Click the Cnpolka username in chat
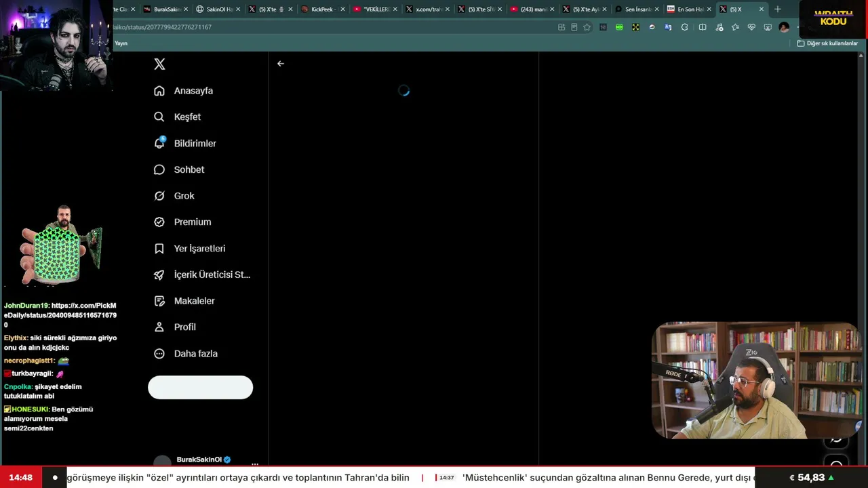Viewport: 868px width, 488px height. coord(18,387)
